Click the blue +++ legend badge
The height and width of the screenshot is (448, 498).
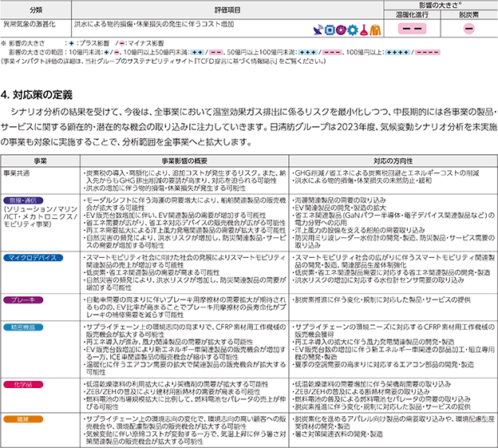tap(307, 53)
